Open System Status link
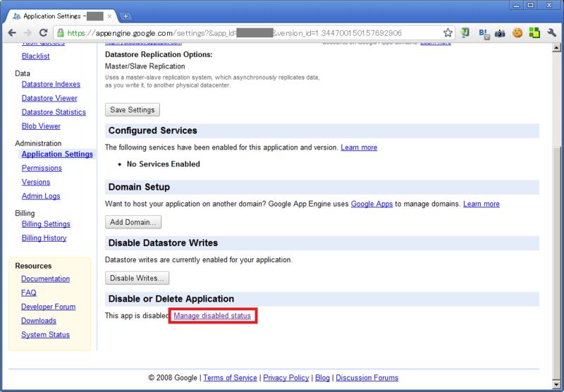Viewport: 564px width, 392px height. click(x=45, y=335)
